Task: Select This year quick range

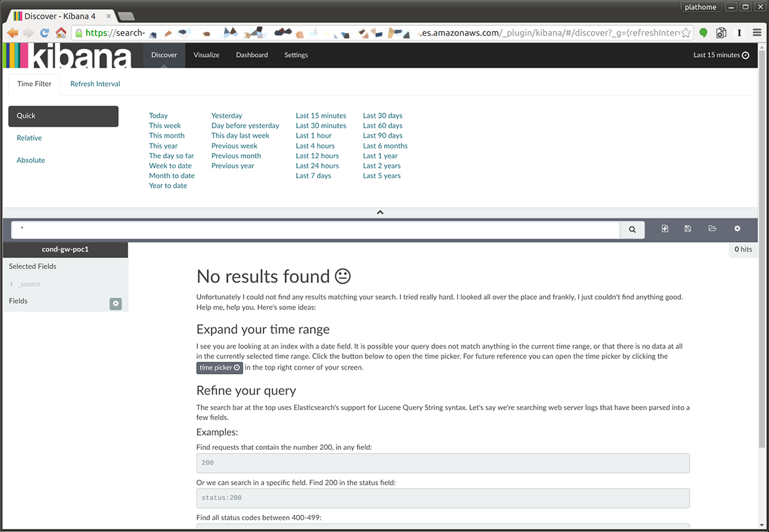Action: point(164,146)
